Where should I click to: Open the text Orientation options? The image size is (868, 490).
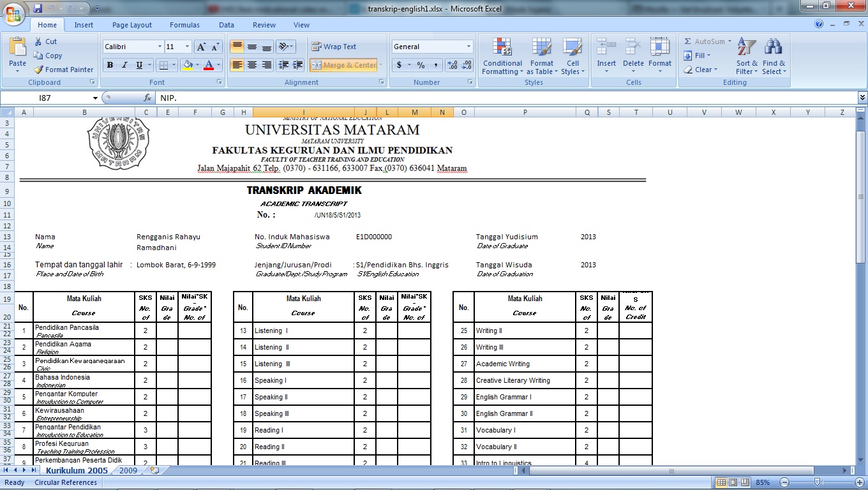point(286,47)
